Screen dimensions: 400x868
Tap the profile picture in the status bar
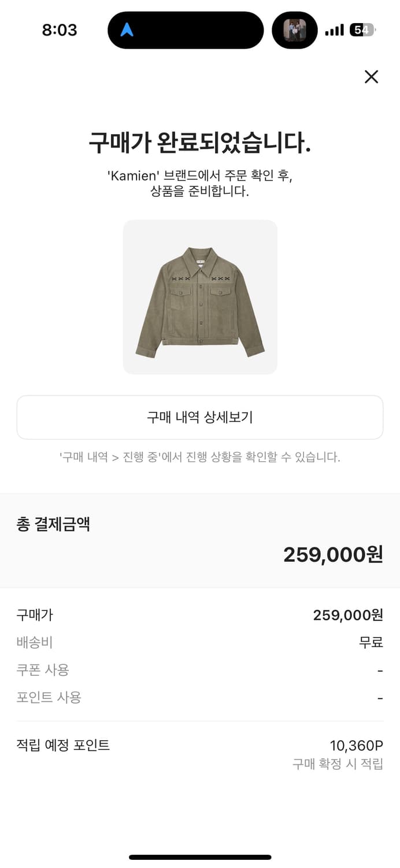295,31
